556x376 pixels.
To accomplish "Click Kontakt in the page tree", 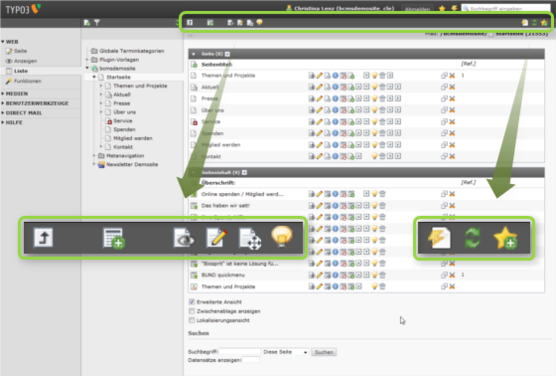I will pos(123,147).
